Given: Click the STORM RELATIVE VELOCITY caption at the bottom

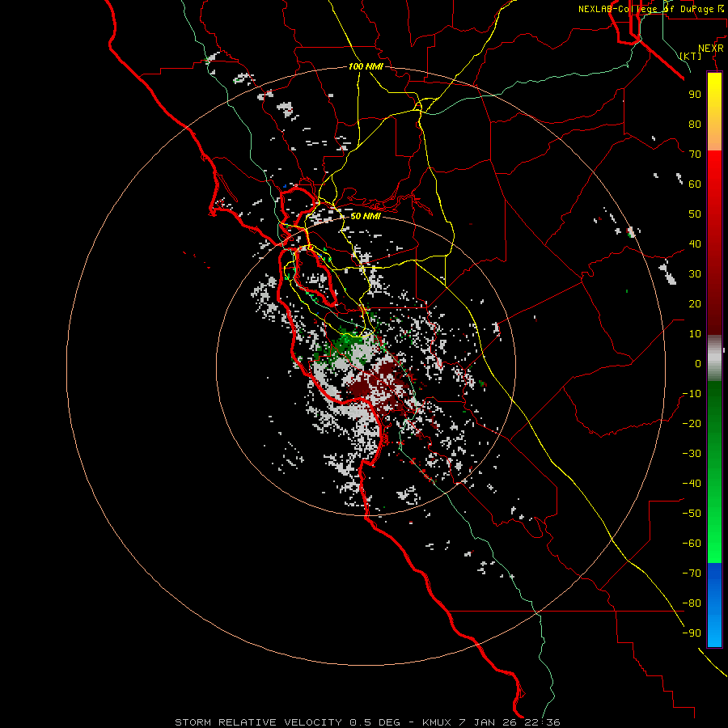Looking at the screenshot, I should point(367,722).
